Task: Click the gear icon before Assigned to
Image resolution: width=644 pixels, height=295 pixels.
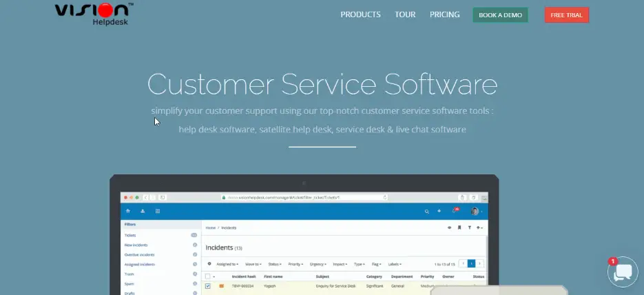Action: click(209, 264)
